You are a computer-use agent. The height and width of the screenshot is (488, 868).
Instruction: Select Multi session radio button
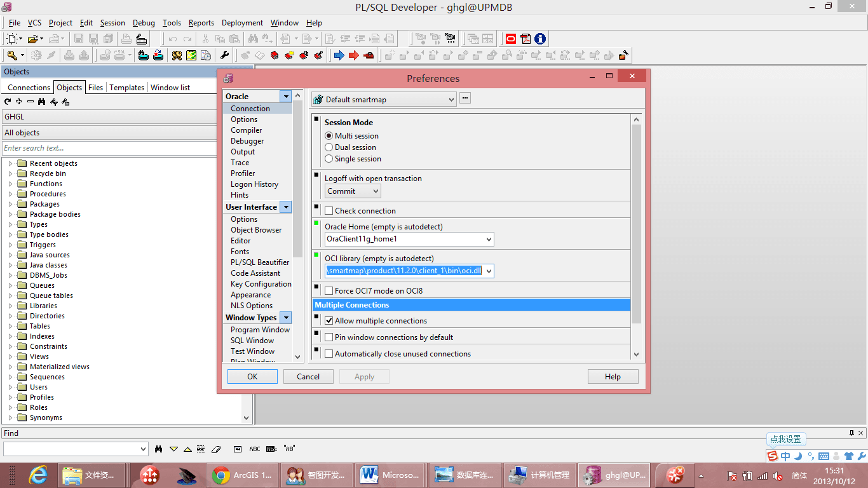coord(329,136)
